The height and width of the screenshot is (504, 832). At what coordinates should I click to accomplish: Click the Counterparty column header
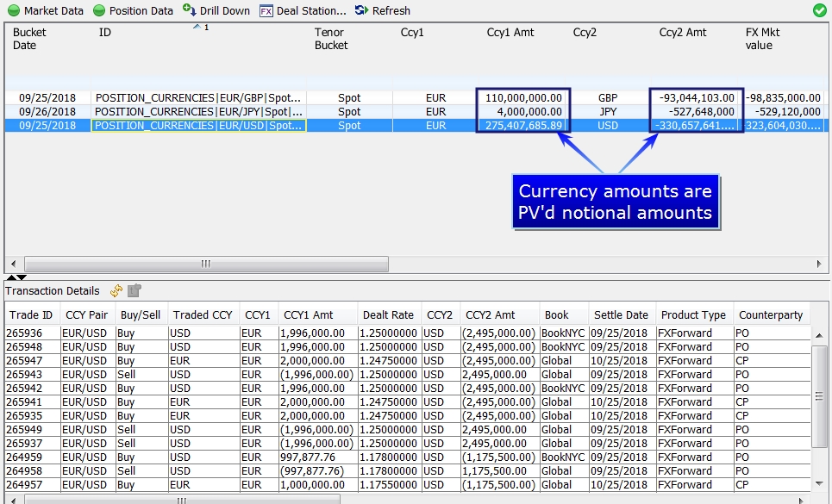pos(771,314)
